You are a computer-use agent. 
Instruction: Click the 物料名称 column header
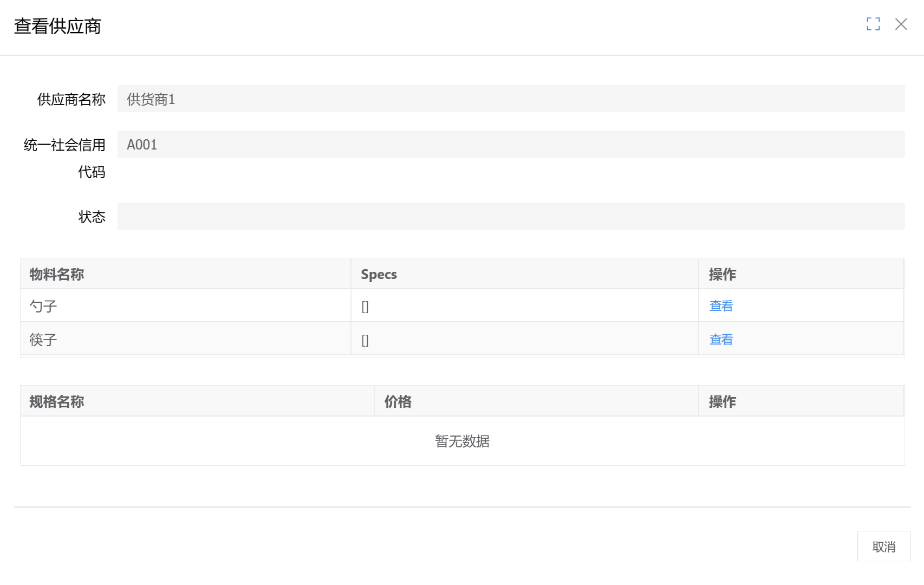(x=57, y=274)
